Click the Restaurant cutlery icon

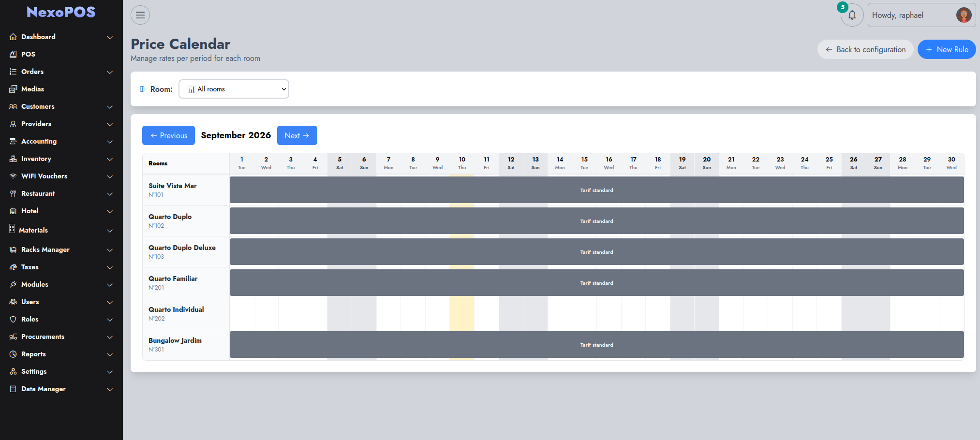pos(13,193)
